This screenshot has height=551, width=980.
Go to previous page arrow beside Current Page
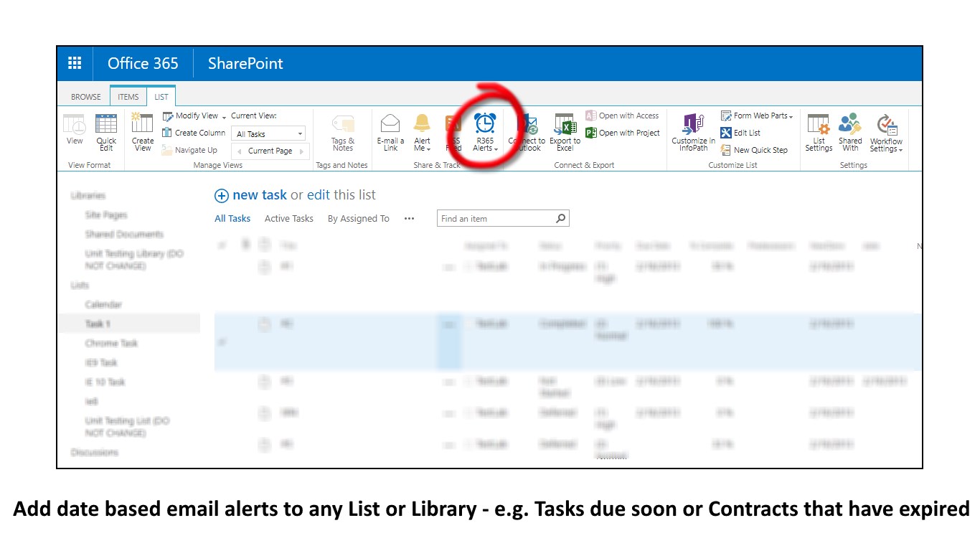238,151
